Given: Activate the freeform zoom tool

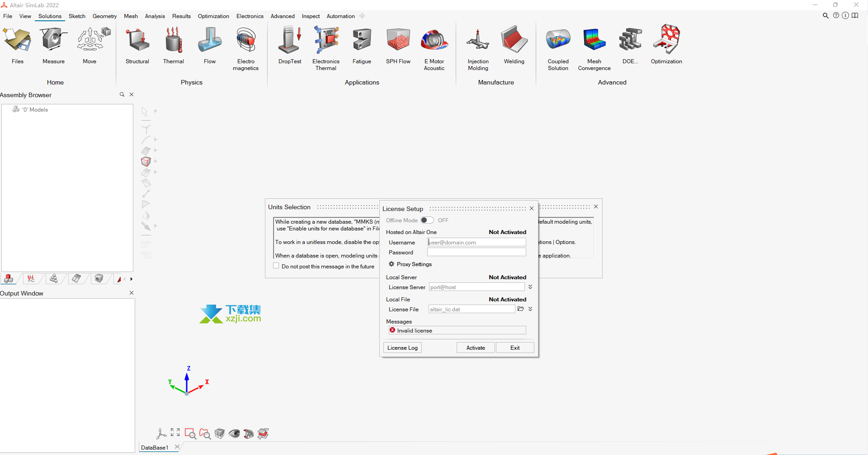Looking at the screenshot, I should [205, 434].
